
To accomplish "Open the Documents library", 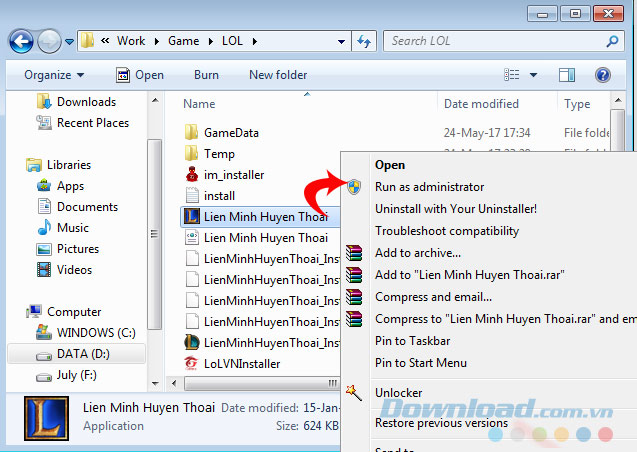I will 77,207.
